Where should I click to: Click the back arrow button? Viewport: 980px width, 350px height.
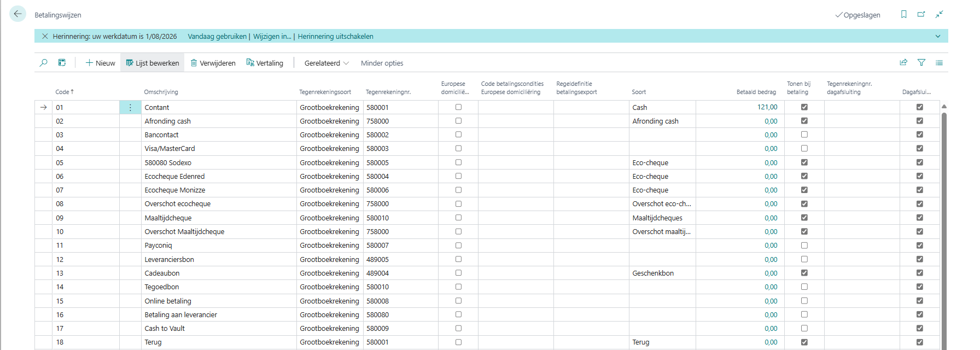pyautogui.click(x=17, y=14)
